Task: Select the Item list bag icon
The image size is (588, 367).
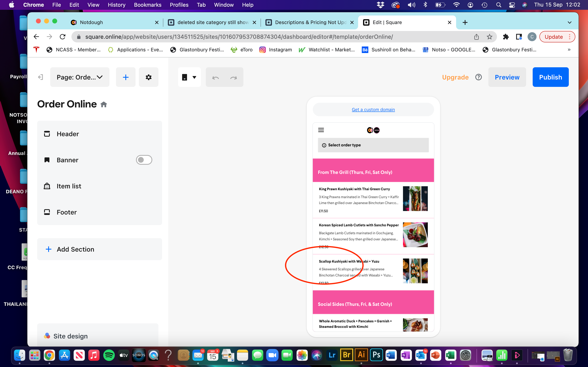Action: pos(47,186)
